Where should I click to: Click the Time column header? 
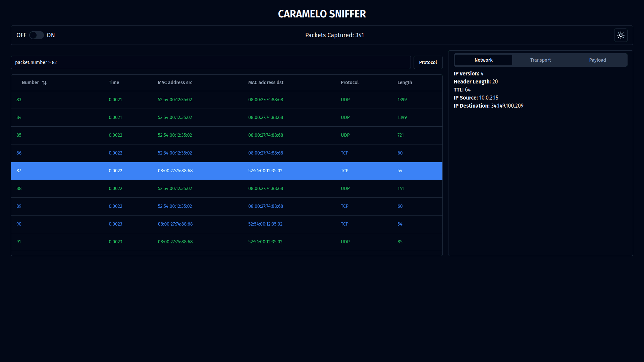[114, 82]
